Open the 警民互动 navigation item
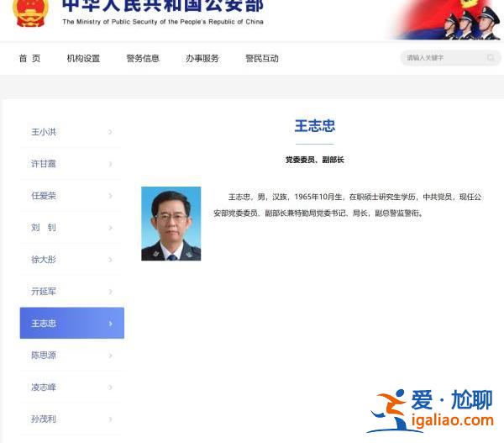Viewport: 504px width, 443px height. click(262, 59)
